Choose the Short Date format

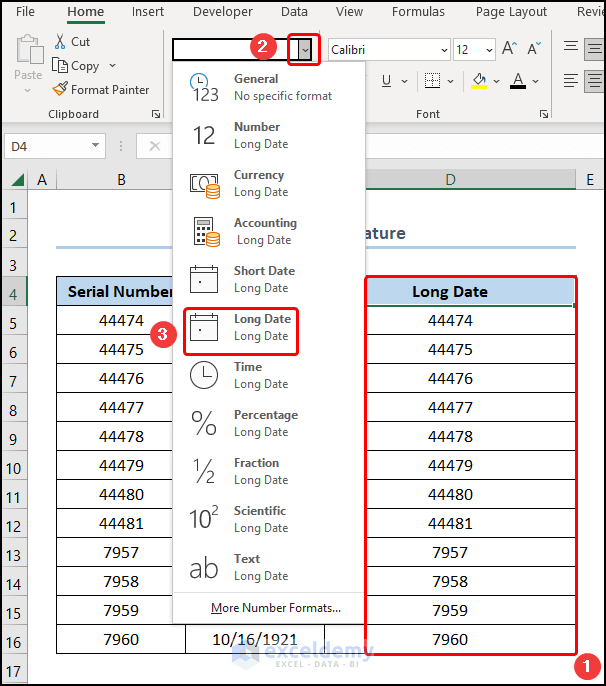click(268, 279)
